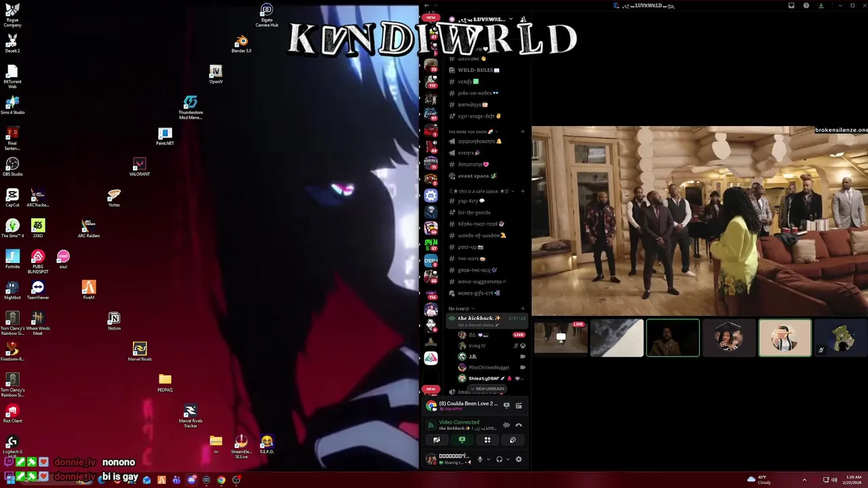Stop streaming the Chrome window
868x488 pixels.
tap(506, 405)
